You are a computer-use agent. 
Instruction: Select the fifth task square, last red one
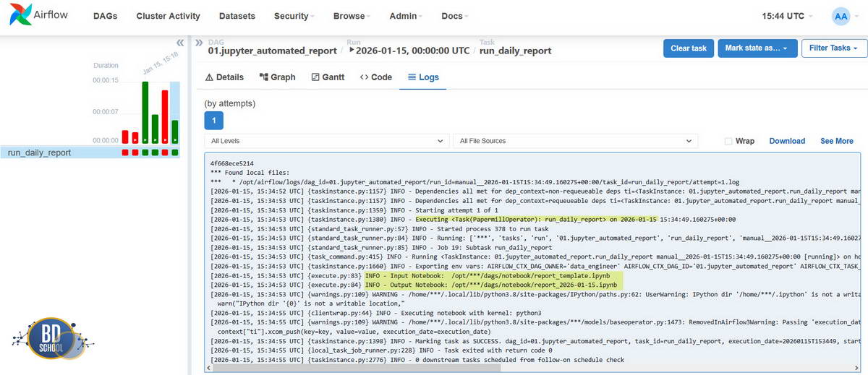164,152
